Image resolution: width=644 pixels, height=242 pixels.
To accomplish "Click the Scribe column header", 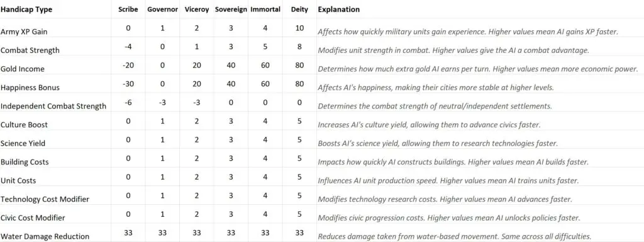I will click(128, 9).
